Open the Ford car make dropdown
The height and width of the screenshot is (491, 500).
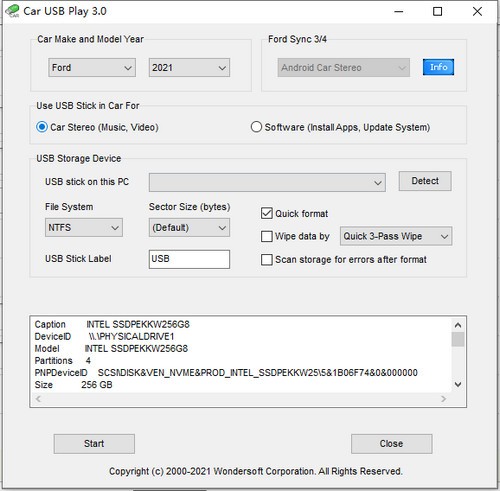pyautogui.click(x=92, y=68)
